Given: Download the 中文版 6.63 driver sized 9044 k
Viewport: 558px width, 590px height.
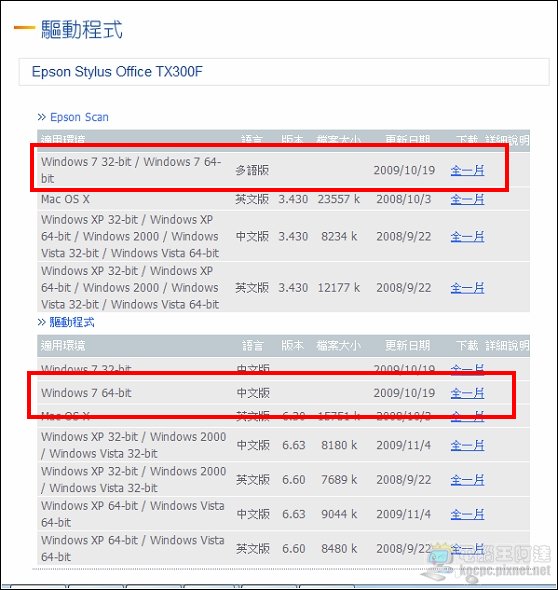Looking at the screenshot, I should pos(467,514).
